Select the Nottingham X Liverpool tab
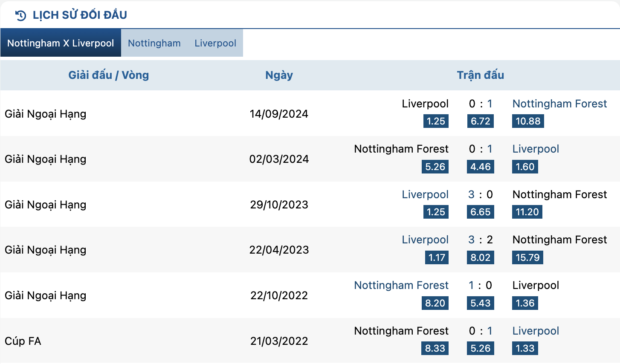 coord(61,43)
